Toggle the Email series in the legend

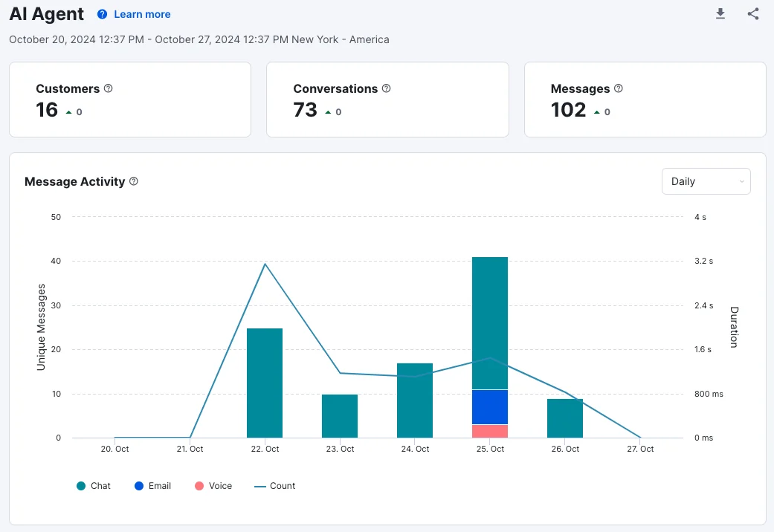(x=152, y=486)
